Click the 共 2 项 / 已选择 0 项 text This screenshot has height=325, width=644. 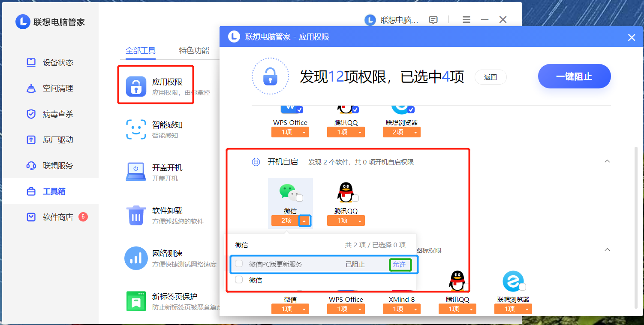(376, 245)
